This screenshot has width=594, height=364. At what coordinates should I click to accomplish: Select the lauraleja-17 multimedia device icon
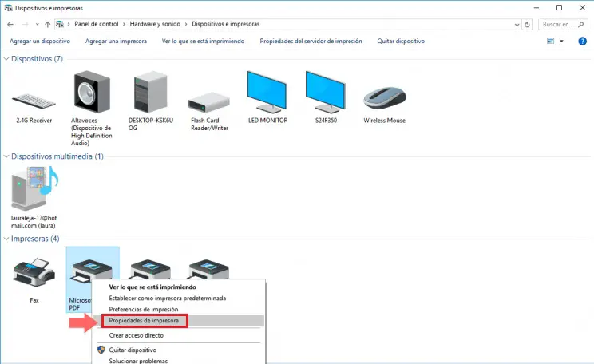point(34,188)
